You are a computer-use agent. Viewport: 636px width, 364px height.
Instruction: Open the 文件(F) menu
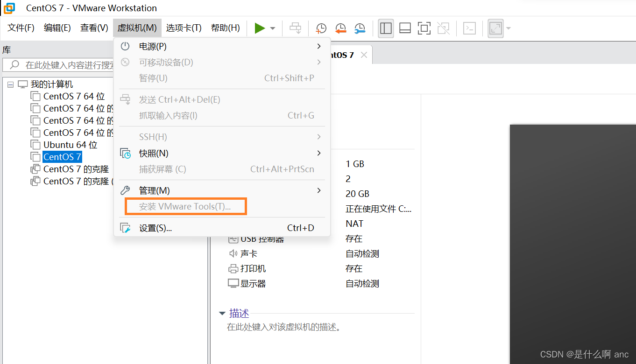(x=21, y=28)
